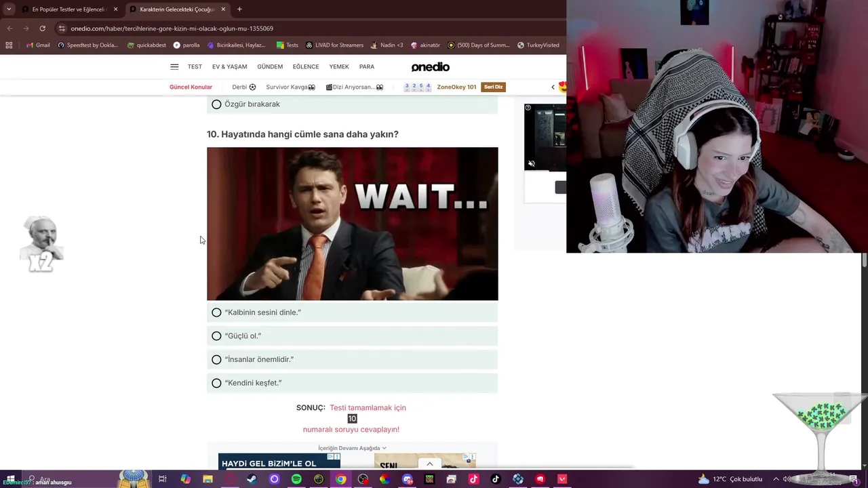Viewport: 868px width, 488px height.
Task: Click the page vertical scrollbar
Action: coord(865,261)
